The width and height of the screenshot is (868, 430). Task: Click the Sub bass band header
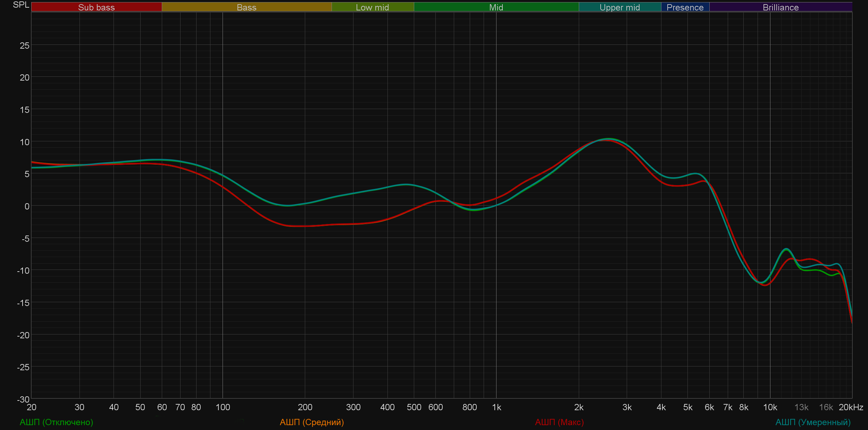pos(96,7)
